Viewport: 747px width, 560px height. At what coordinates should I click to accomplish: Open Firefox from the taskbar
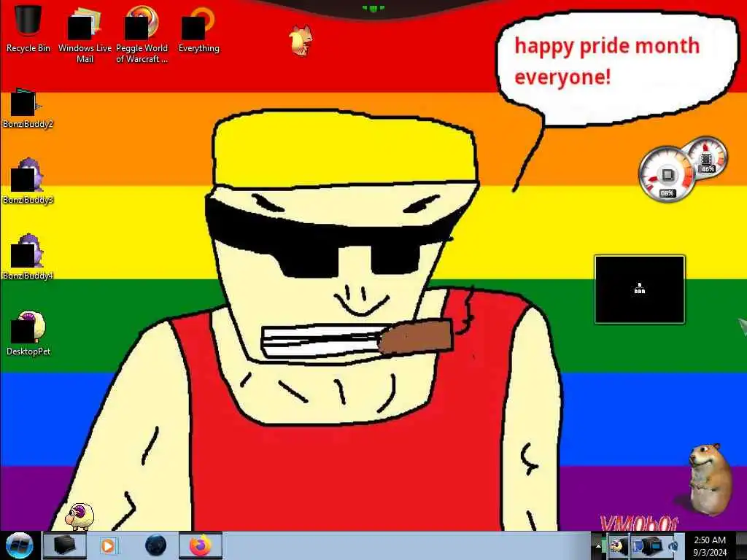(x=200, y=545)
